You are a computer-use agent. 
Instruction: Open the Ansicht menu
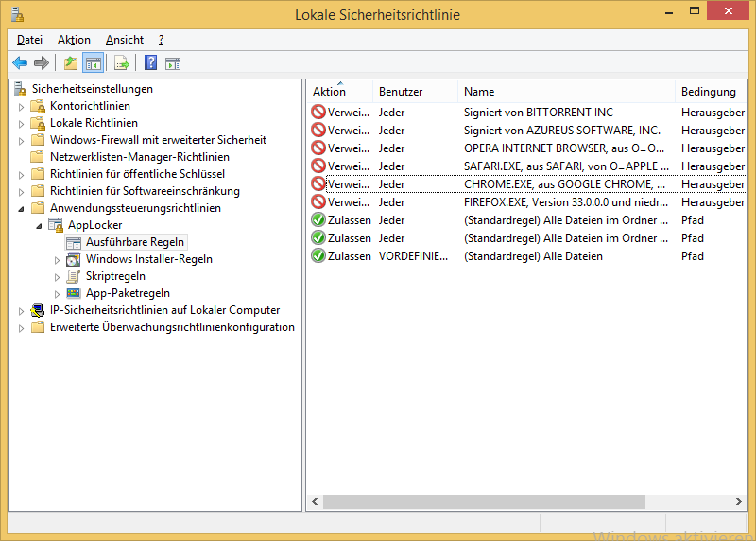(125, 40)
